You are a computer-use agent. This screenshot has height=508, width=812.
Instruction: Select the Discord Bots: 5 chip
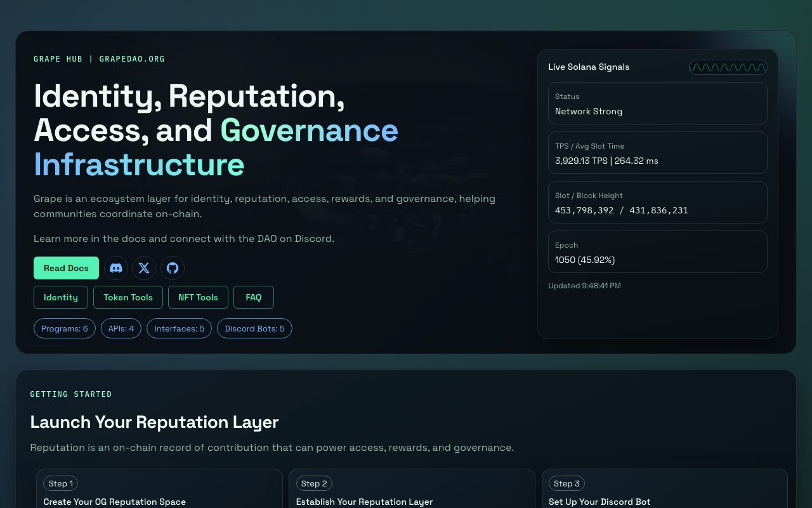tap(254, 328)
